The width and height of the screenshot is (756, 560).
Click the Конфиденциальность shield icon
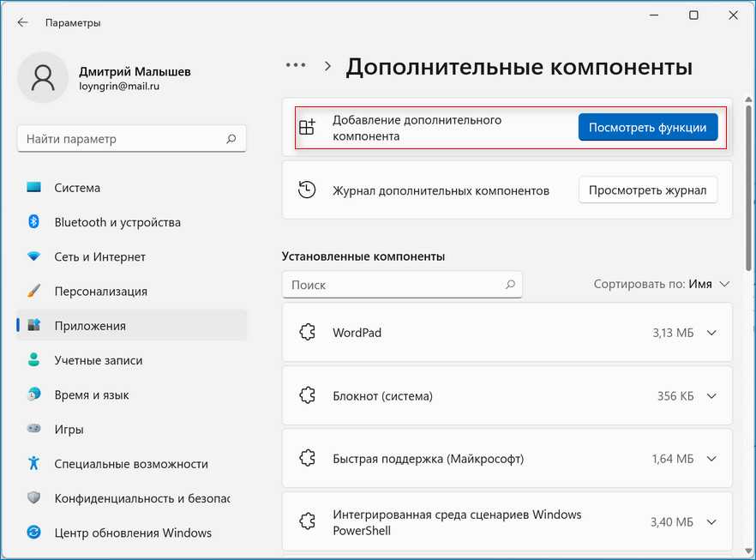[x=34, y=498]
